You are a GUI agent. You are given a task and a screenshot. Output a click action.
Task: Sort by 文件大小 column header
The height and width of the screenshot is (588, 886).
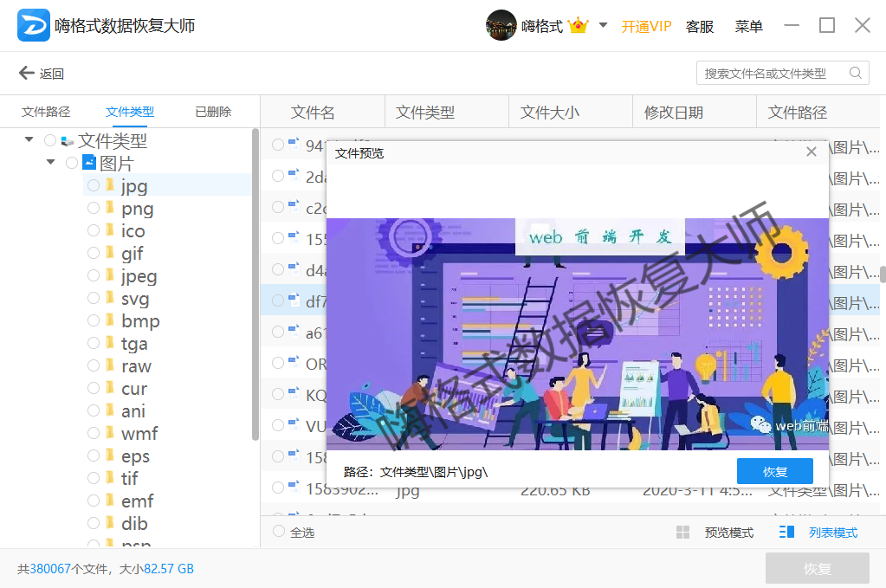coord(549,113)
